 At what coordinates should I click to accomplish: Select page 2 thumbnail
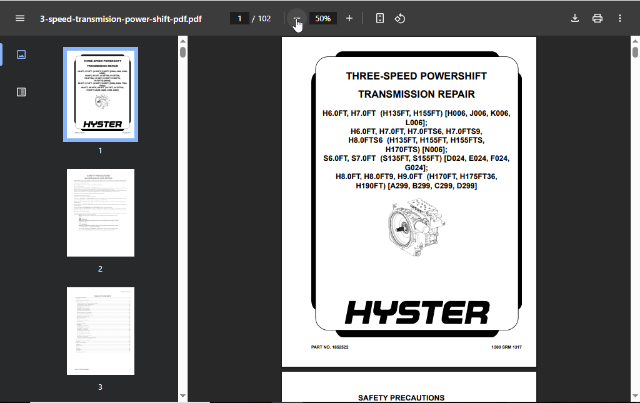(100, 213)
